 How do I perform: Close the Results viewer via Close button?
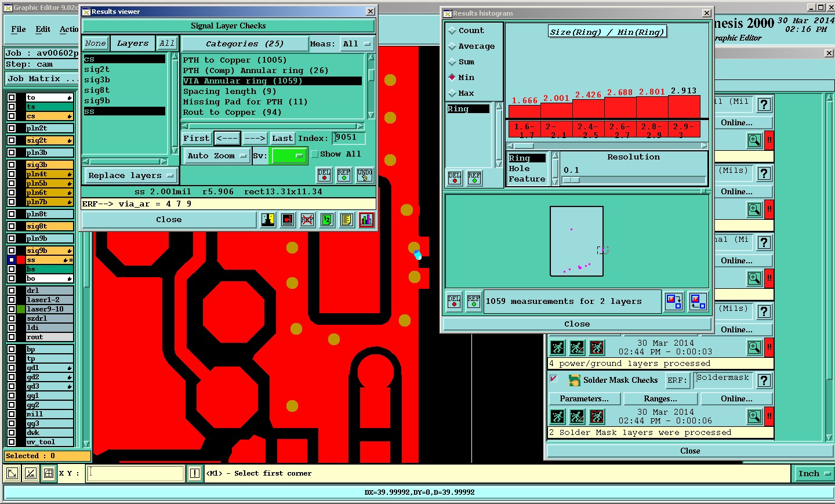click(x=169, y=220)
